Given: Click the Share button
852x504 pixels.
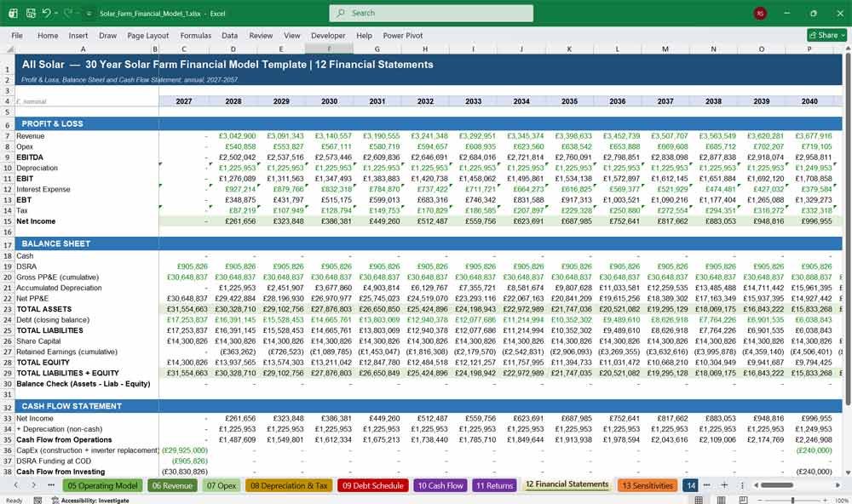Looking at the screenshot, I should pyautogui.click(x=827, y=35).
